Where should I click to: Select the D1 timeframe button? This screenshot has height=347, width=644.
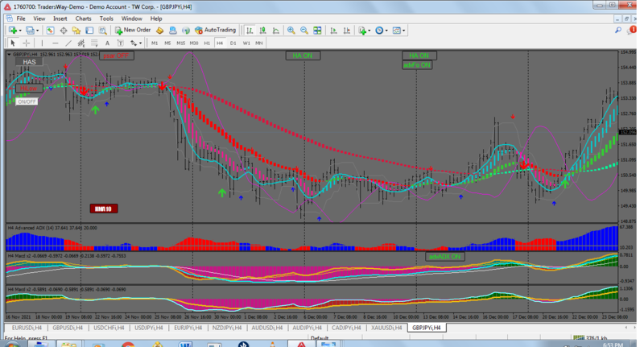(233, 43)
